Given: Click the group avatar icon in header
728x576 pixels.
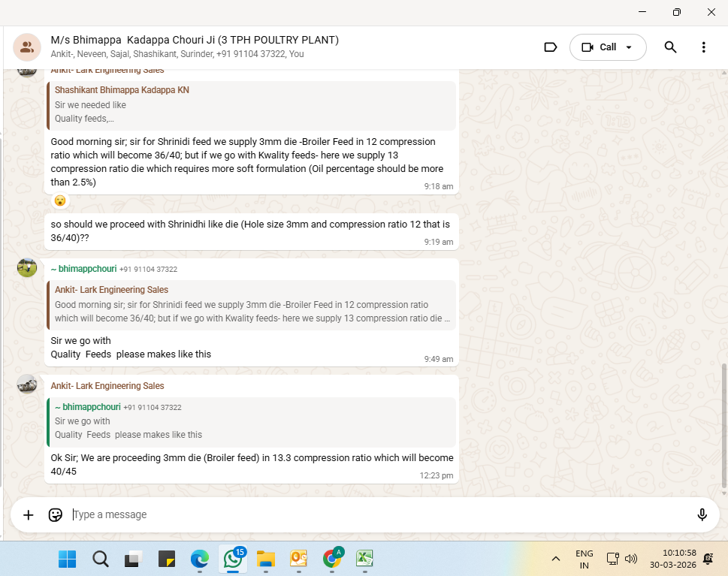Looking at the screenshot, I should tap(27, 47).
